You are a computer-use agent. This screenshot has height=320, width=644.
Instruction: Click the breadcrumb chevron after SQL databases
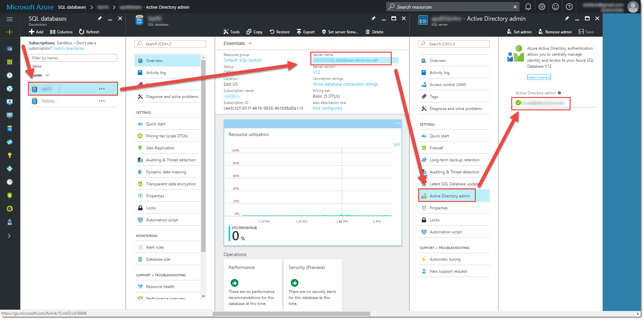(x=92, y=7)
